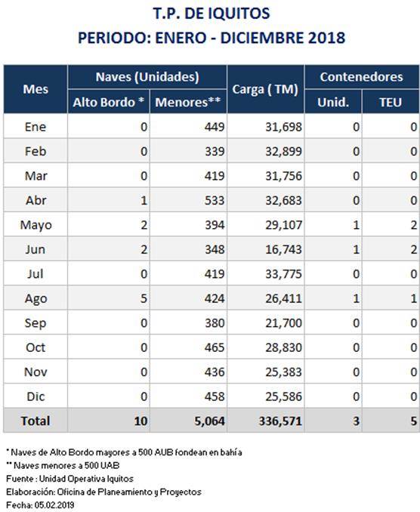
Task: Select the Ene month row label
Action: (x=36, y=127)
